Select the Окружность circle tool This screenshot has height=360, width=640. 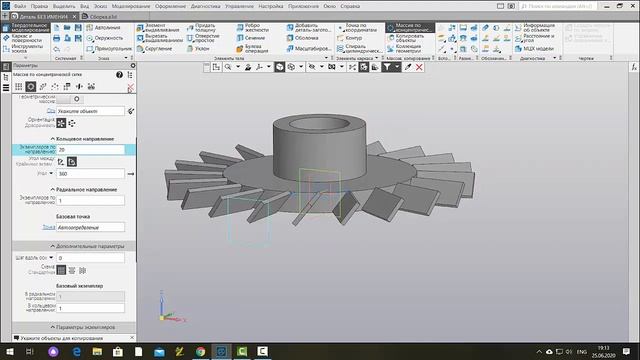pyautogui.click(x=104, y=38)
